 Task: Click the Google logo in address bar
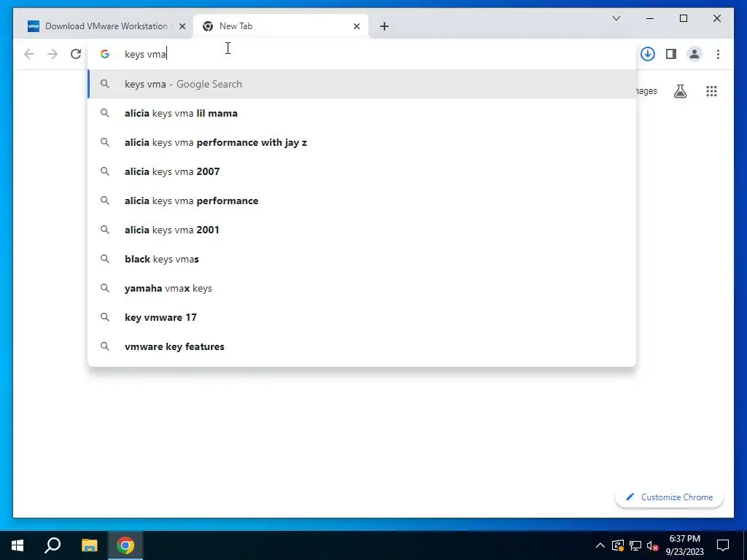[x=105, y=54]
